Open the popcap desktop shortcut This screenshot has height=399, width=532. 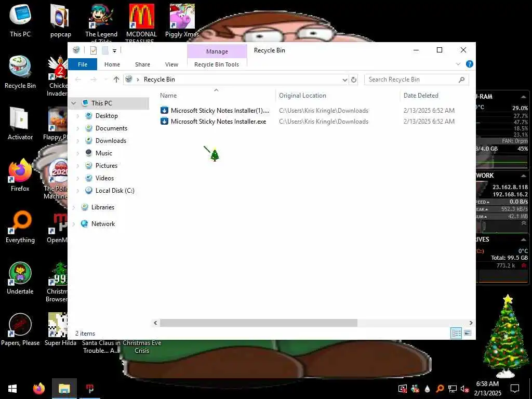(x=60, y=21)
